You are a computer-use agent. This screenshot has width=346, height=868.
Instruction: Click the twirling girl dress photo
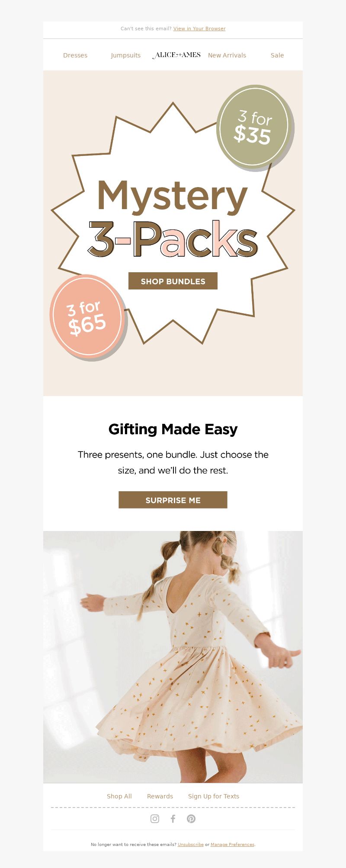(173, 657)
